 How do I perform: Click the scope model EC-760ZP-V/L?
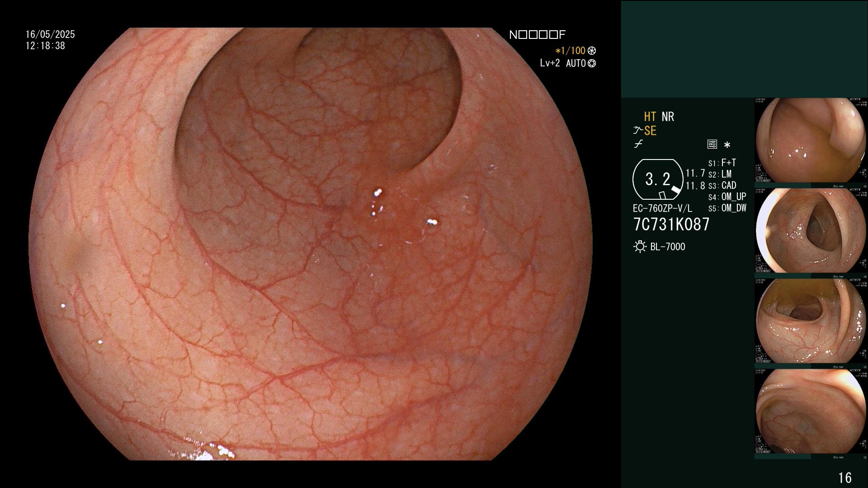(662, 208)
